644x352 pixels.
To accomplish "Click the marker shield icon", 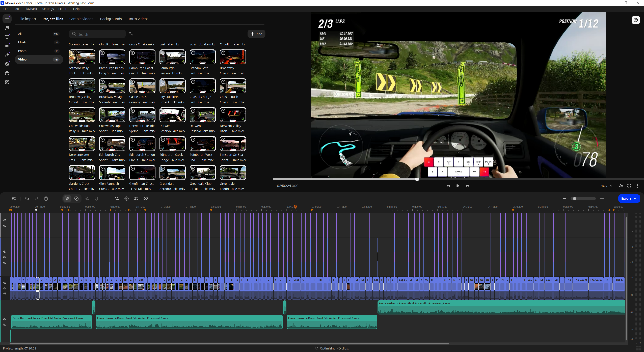I will [96, 199].
